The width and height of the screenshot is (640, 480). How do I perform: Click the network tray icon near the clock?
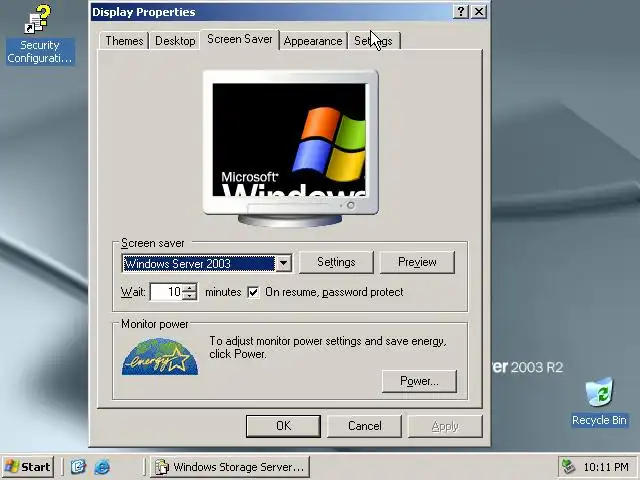point(569,467)
